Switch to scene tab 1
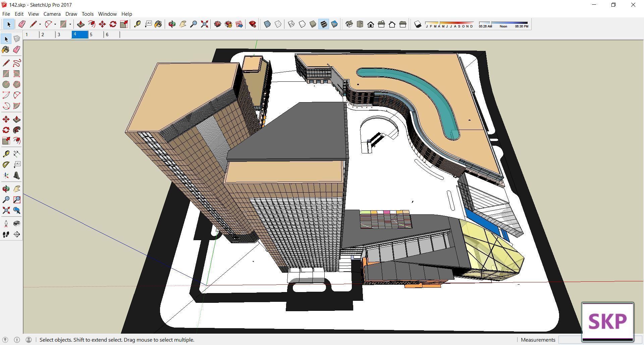Screen dimensions: 644x345 pos(31,34)
